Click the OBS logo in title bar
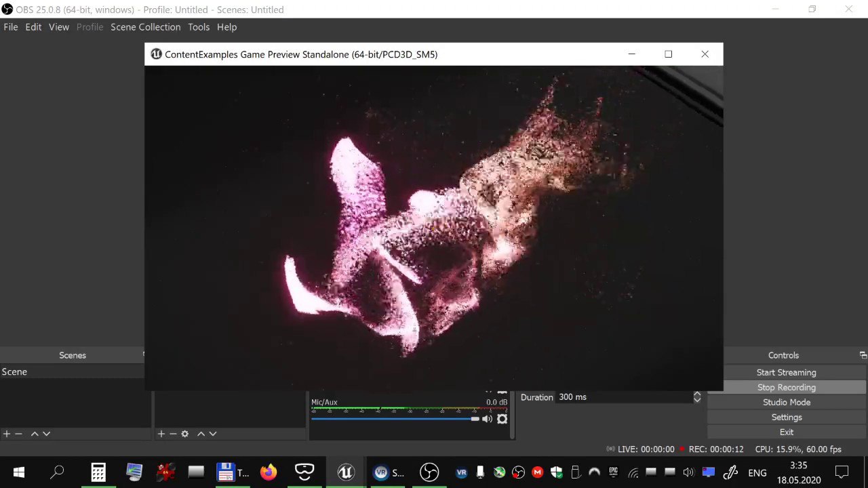The height and width of the screenshot is (488, 868). click(x=7, y=9)
